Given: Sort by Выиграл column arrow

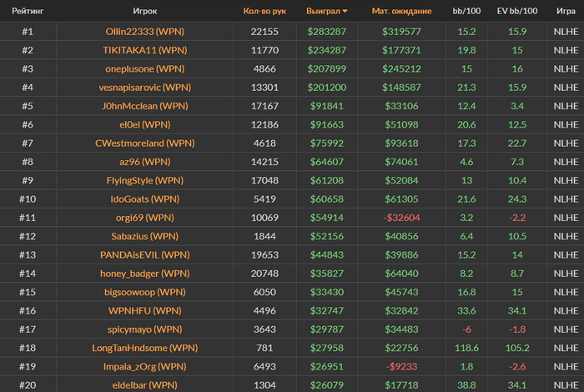Looking at the screenshot, I should [345, 11].
